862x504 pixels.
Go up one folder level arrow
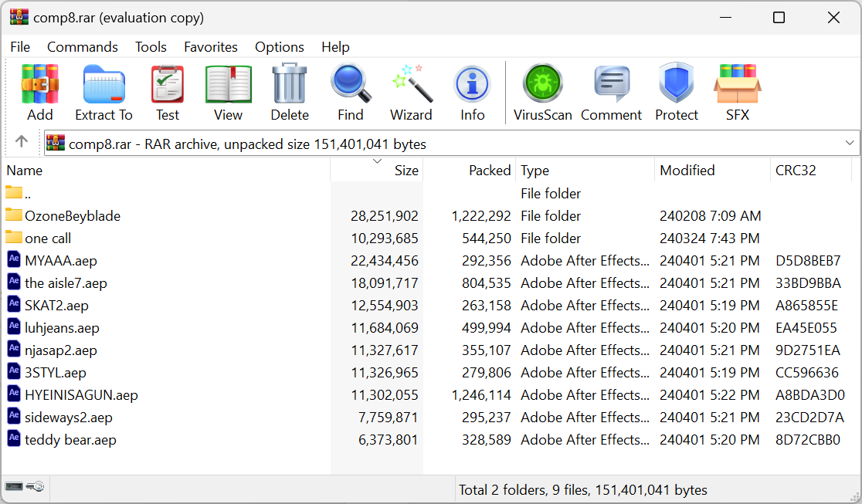click(22, 143)
